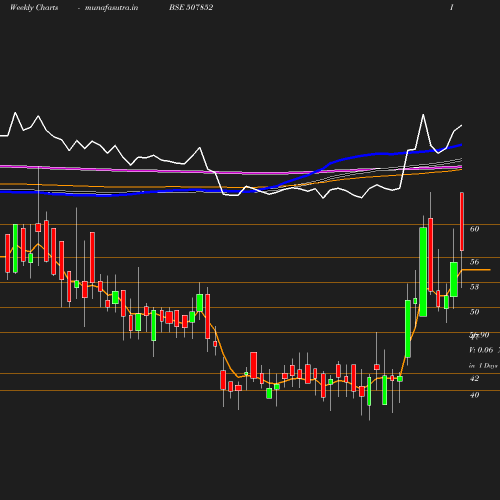Click the "56" price axis label
The width and height of the screenshot is (500, 500).
(x=474, y=262)
